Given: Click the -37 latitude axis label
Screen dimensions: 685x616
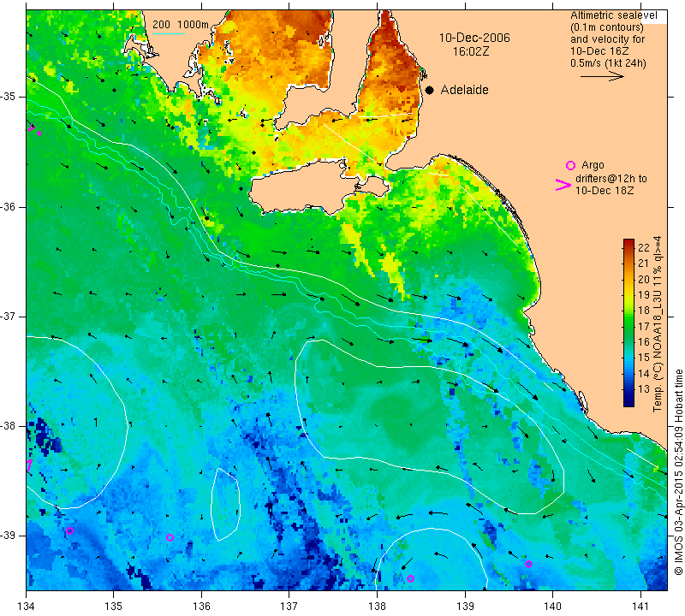Looking at the screenshot, I should pos(8,316).
